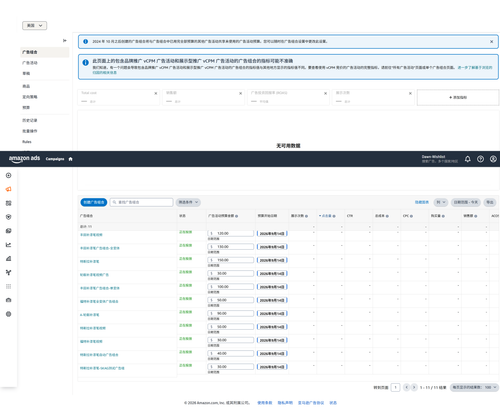Click the orange megaphone sidebar icon
500x411 pixels.
tap(9, 189)
